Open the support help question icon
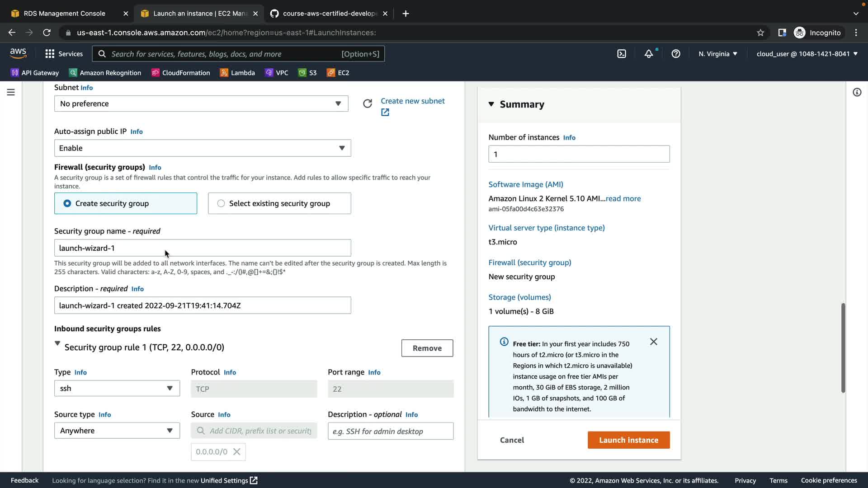868x488 pixels. click(676, 54)
